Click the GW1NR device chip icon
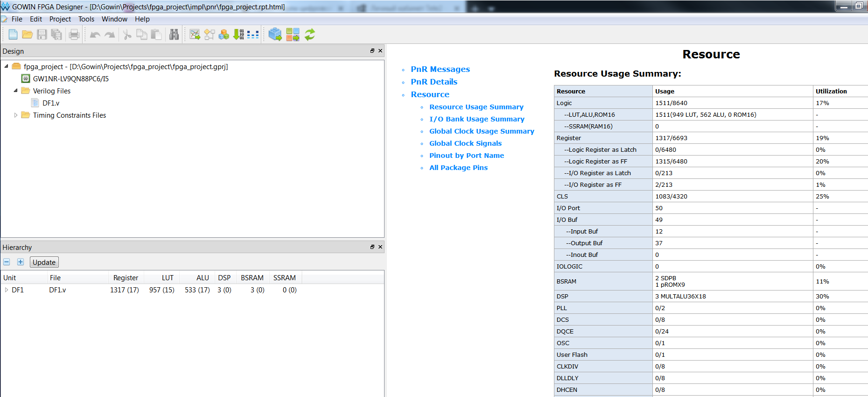The height and width of the screenshot is (397, 868). click(x=26, y=78)
